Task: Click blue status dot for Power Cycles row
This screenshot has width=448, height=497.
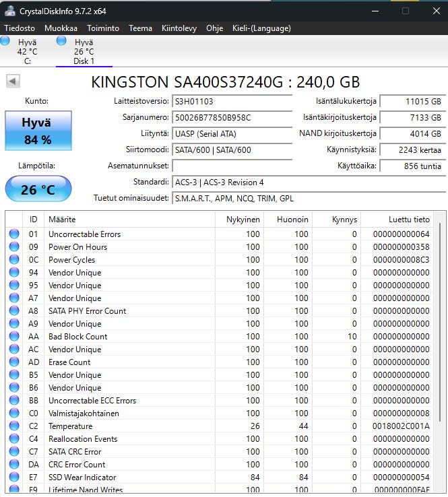Action: click(x=14, y=259)
